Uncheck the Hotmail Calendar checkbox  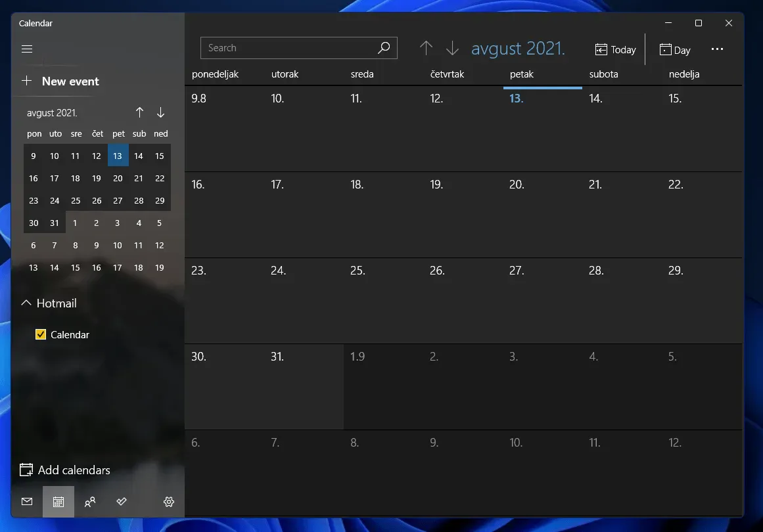[41, 334]
